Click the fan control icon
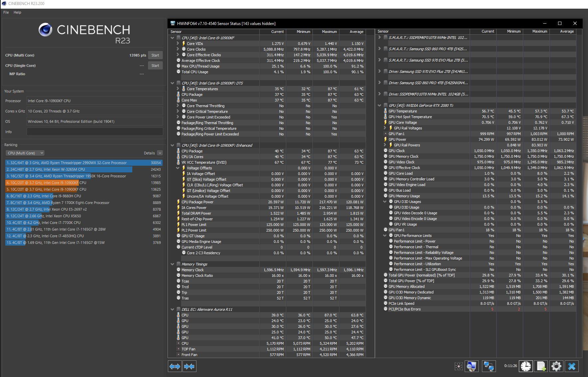Viewport: 588px width, 377px height. click(x=458, y=366)
